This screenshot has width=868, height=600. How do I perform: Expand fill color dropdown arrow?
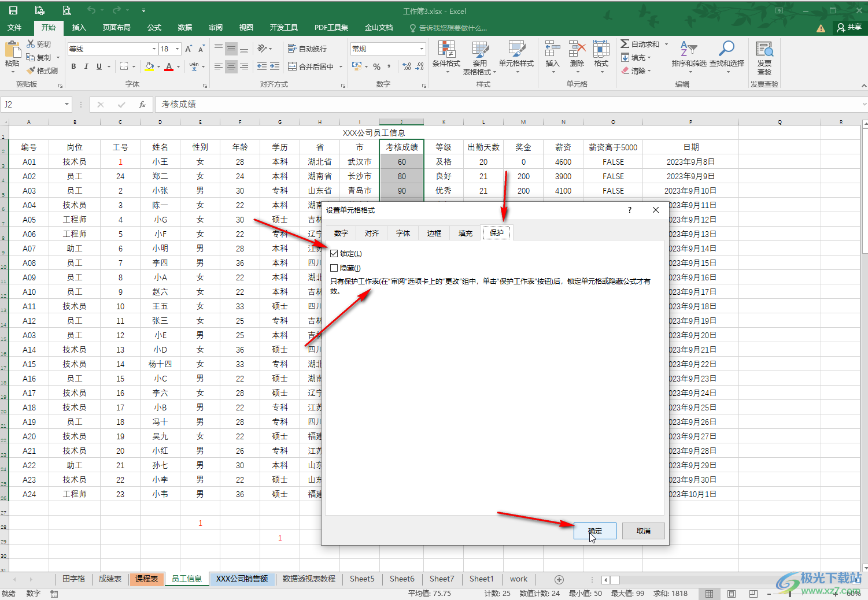click(158, 67)
